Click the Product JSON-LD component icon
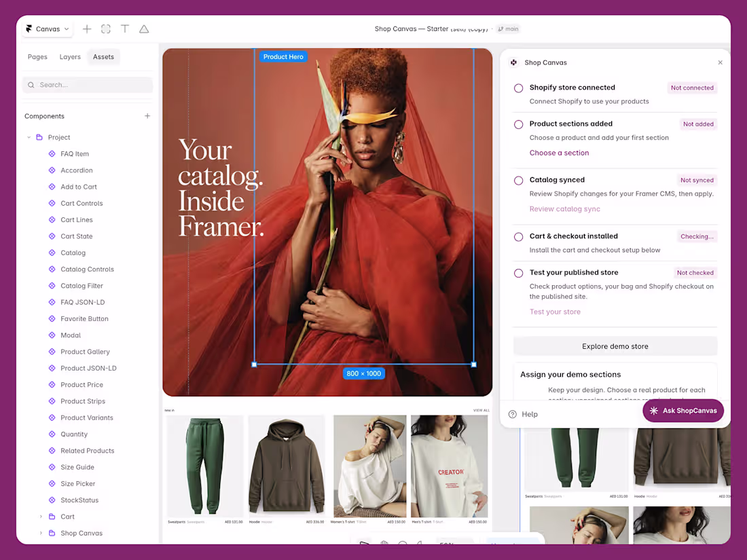 click(x=52, y=368)
